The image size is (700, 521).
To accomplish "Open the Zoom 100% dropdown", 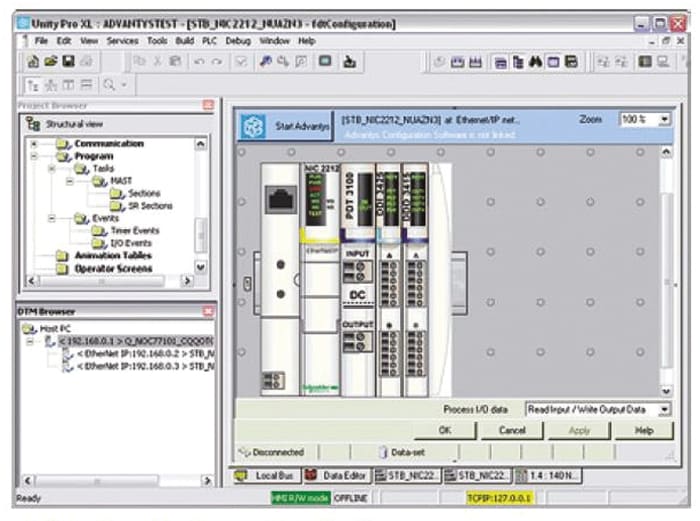I will click(x=664, y=119).
